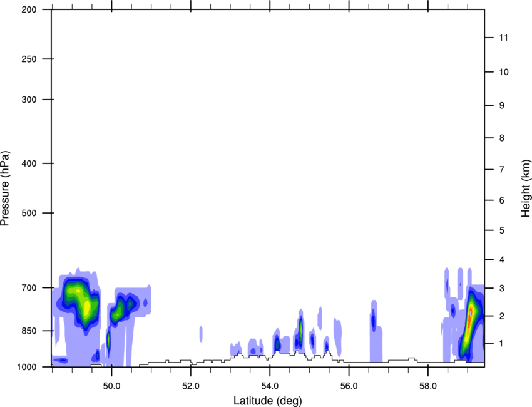Select the 1000 pressure tick label
Screen dimensions: 532x407
27,367
